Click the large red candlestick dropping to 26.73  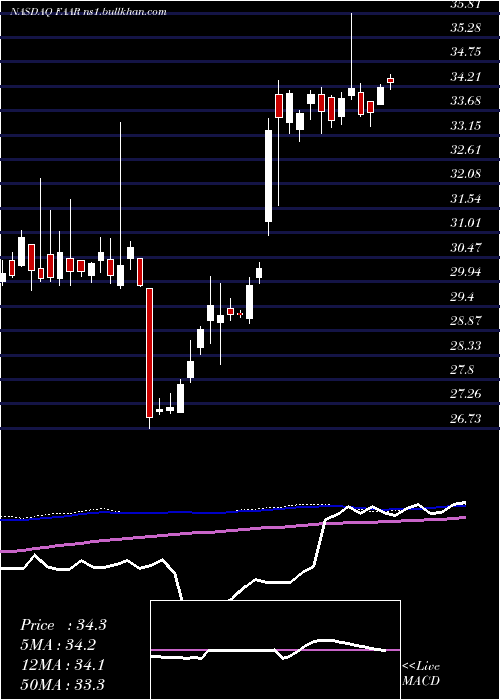click(149, 353)
